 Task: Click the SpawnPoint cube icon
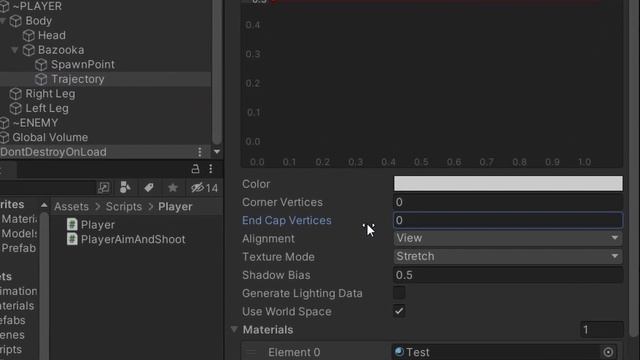41,64
